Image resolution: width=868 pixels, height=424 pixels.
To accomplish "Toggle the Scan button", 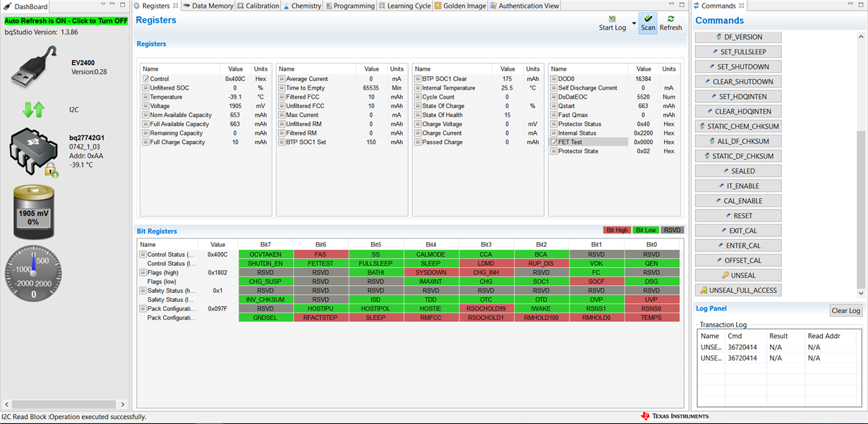I will click(648, 23).
